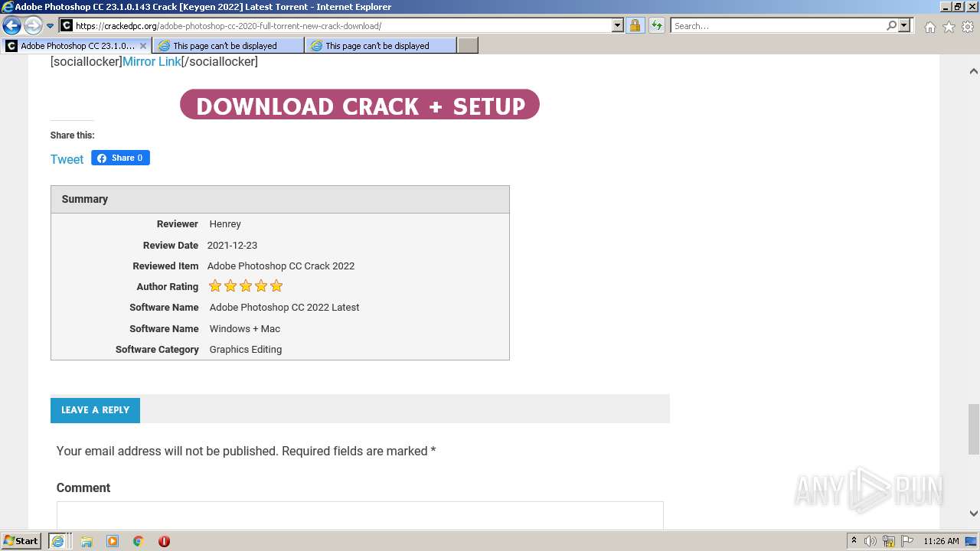980x551 pixels.
Task: Open the Home page icon
Action: pyautogui.click(x=929, y=27)
